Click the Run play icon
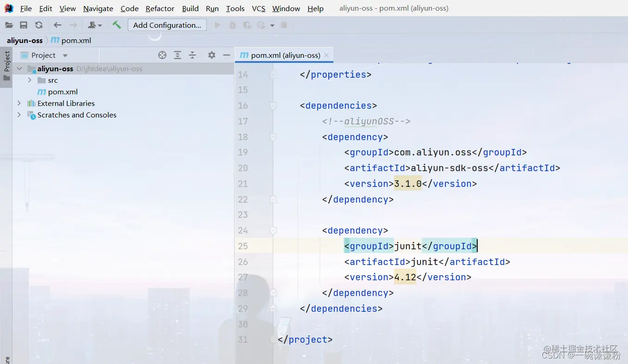Image resolution: width=628 pixels, height=364 pixels. tap(217, 25)
